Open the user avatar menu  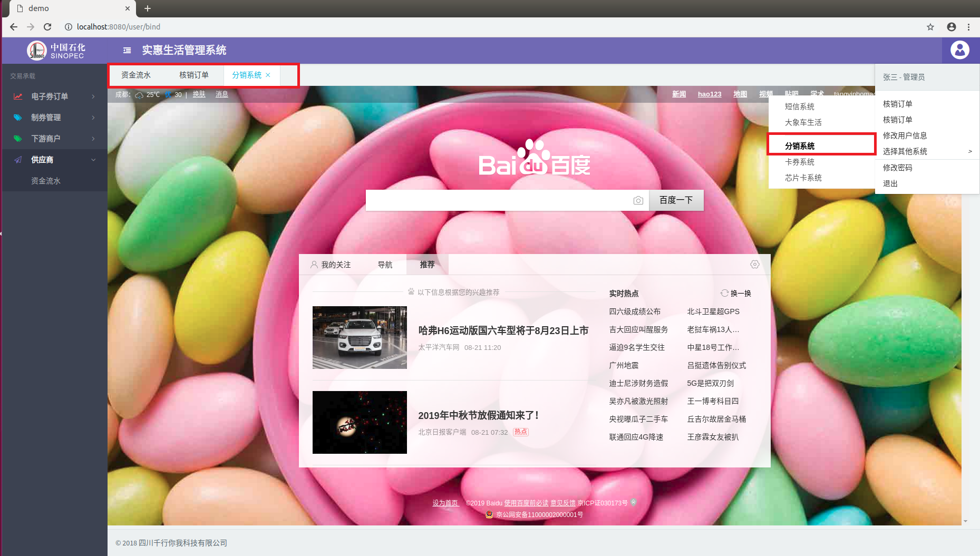tap(959, 50)
